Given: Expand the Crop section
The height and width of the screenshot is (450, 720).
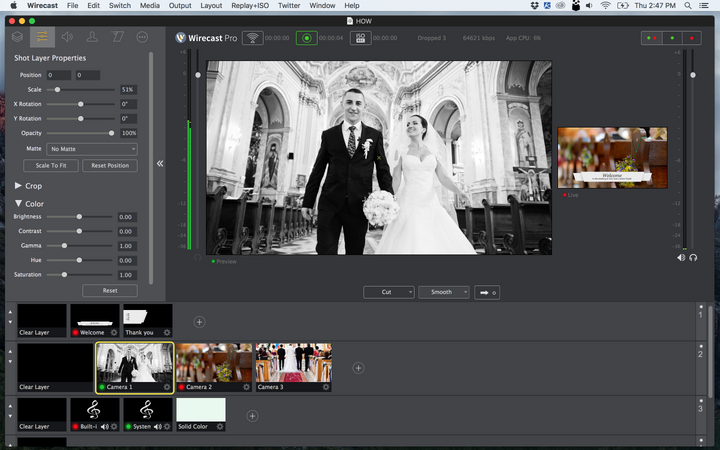Looking at the screenshot, I should (20, 186).
